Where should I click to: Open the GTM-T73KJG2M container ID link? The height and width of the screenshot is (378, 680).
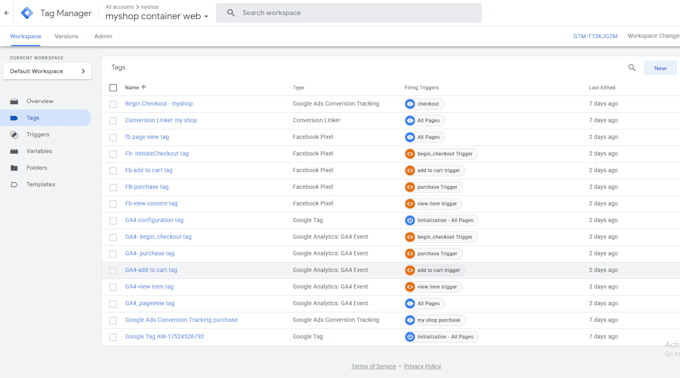point(595,36)
